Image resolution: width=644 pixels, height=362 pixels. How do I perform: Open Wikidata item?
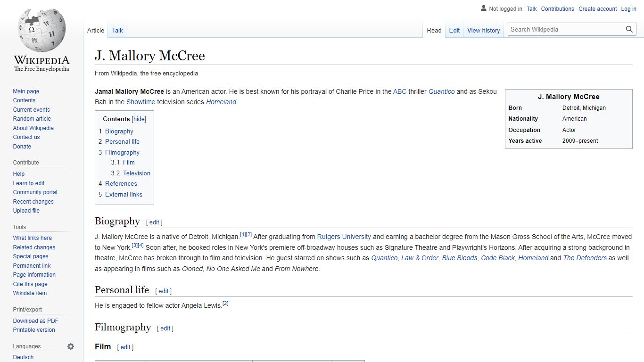[x=30, y=293]
